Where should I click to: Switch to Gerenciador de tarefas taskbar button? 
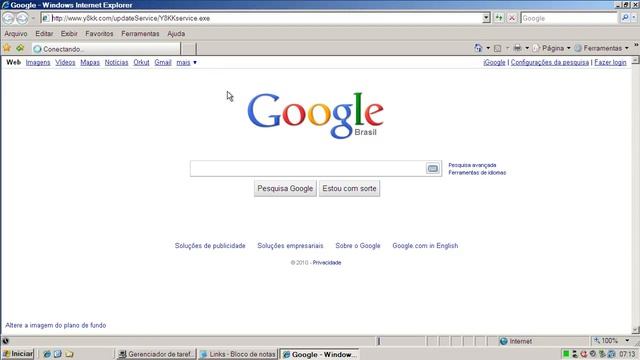[x=156, y=354]
